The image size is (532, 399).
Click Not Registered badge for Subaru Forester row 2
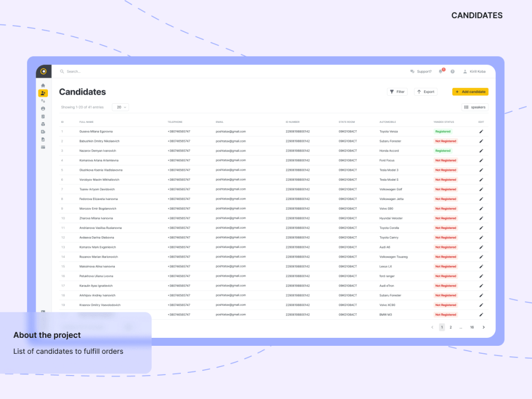coord(445,141)
